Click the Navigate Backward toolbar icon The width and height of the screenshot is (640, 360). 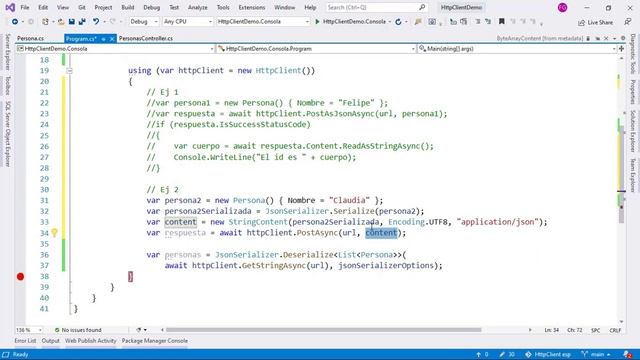tap(15, 22)
